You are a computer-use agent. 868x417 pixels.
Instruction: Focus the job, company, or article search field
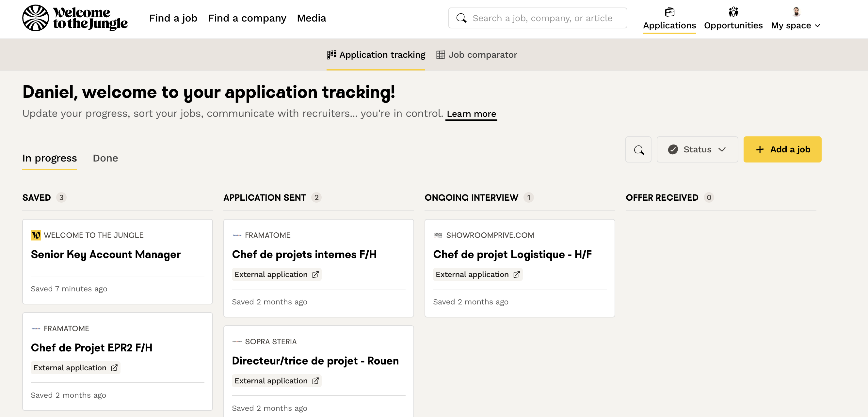[x=542, y=18]
